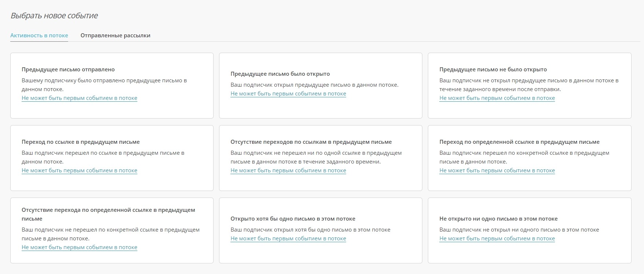Select the 'Предыдущее письмо отправлено' event card title

68,70
